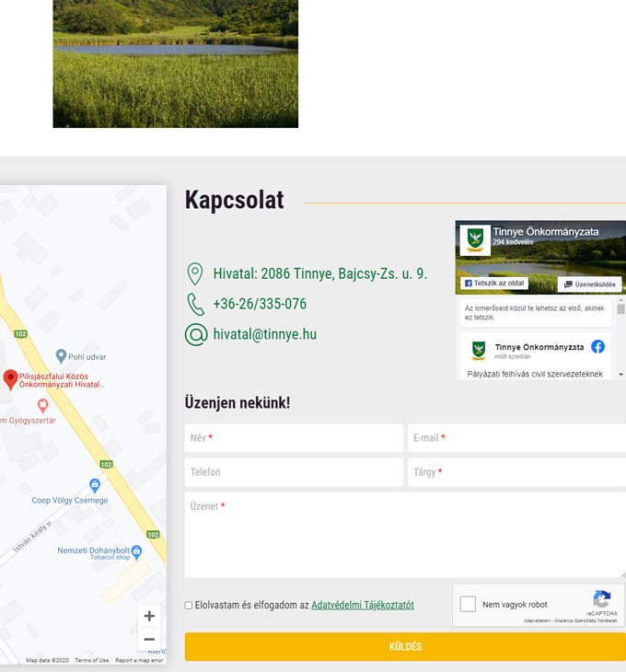Click the Facebook widget scroll-down arrow
The width and height of the screenshot is (626, 672).
point(620,375)
